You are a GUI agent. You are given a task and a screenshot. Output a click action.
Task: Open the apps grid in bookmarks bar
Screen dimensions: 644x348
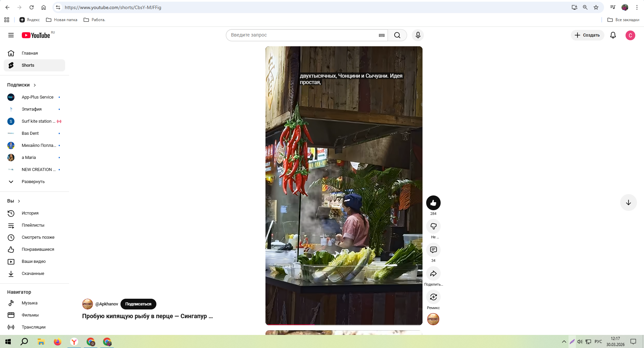point(7,20)
